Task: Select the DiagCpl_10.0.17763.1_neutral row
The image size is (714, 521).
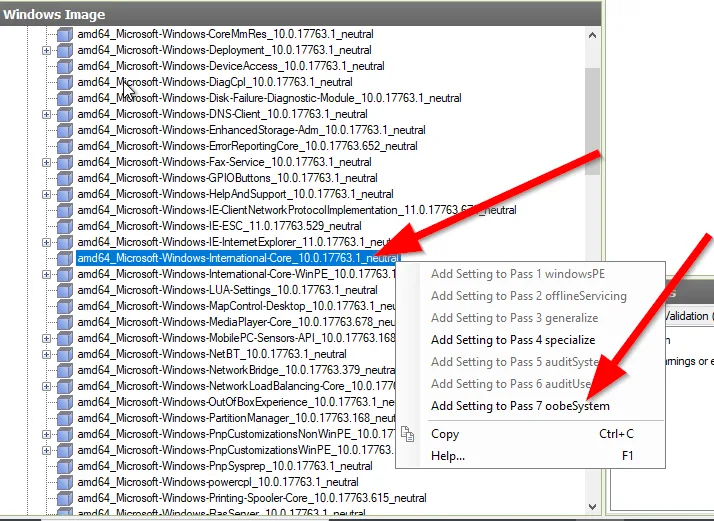Action: pos(215,82)
